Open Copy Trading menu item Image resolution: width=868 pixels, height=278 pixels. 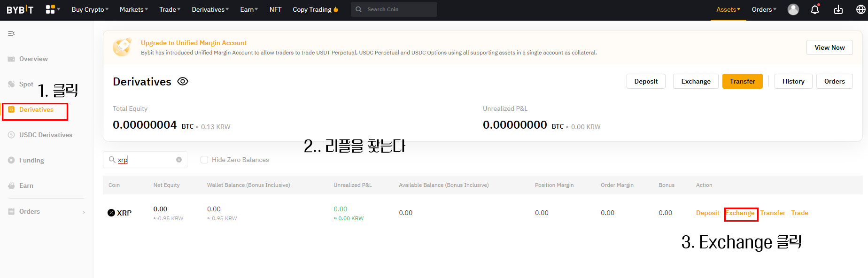pyautogui.click(x=312, y=9)
